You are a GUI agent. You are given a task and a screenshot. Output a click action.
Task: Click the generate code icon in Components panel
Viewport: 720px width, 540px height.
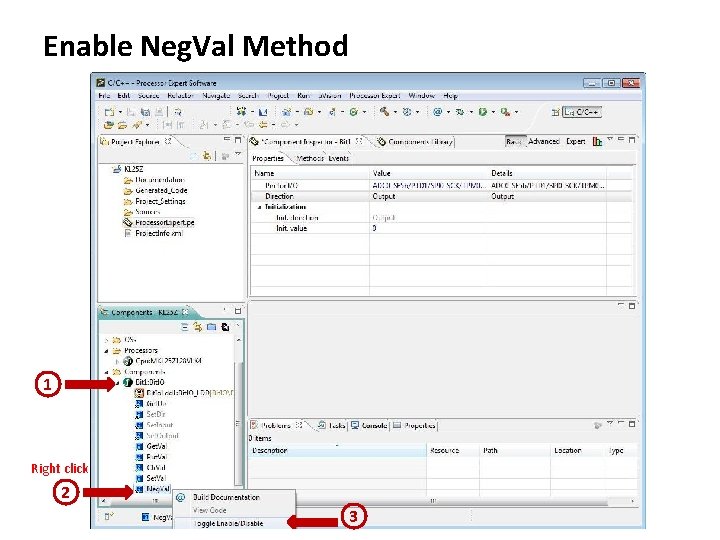pyautogui.click(x=225, y=327)
